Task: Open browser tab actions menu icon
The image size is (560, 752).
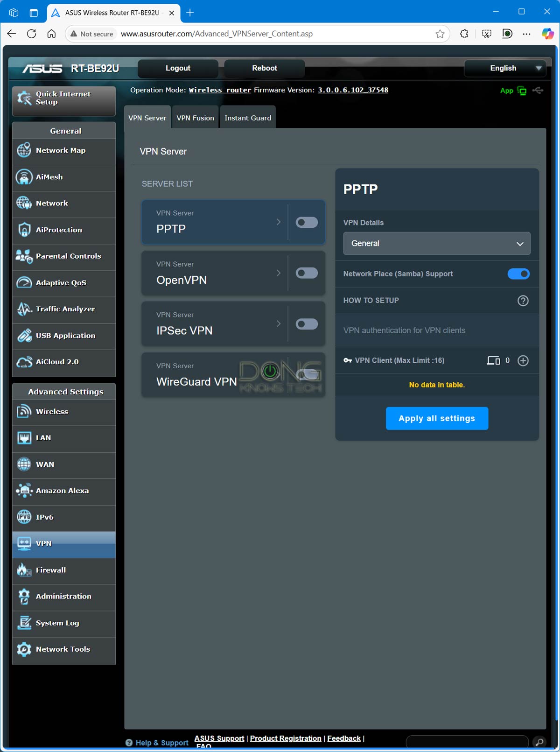Action: pyautogui.click(x=34, y=13)
